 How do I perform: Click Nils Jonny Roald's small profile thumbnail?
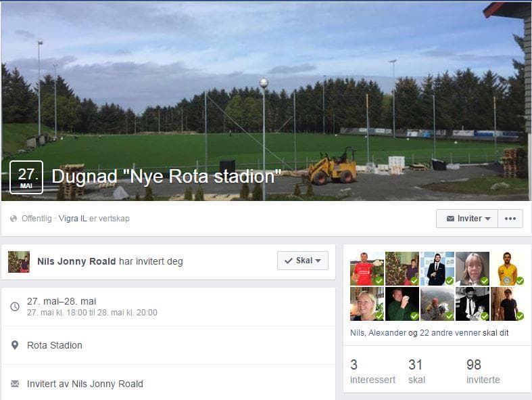tap(19, 262)
